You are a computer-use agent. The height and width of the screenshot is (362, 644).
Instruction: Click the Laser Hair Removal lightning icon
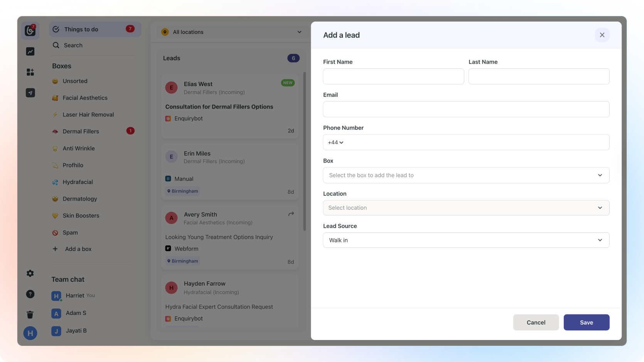tap(55, 115)
